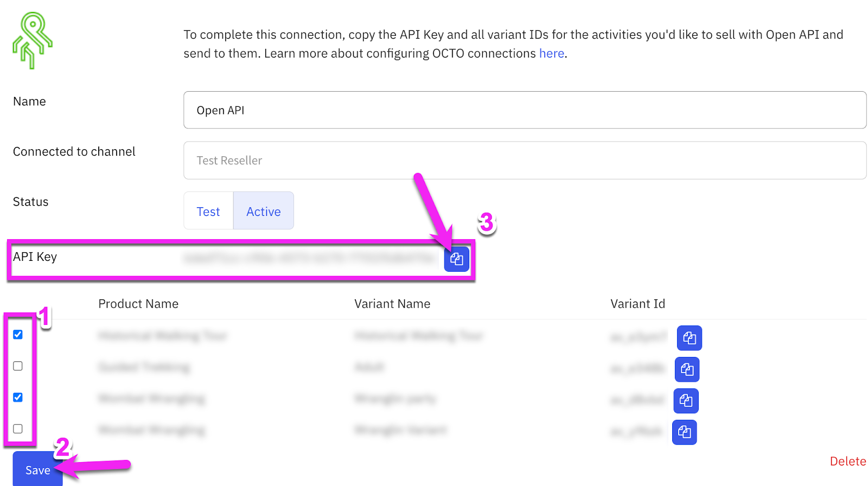The image size is (868, 486).
Task: Click the Delete link
Action: pos(847,461)
